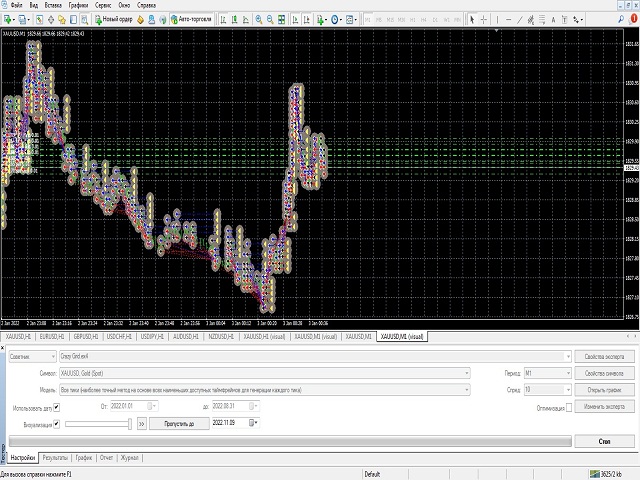Open the arrows objects dropdown
Viewport: 640px width, 480px height.
click(578, 19)
